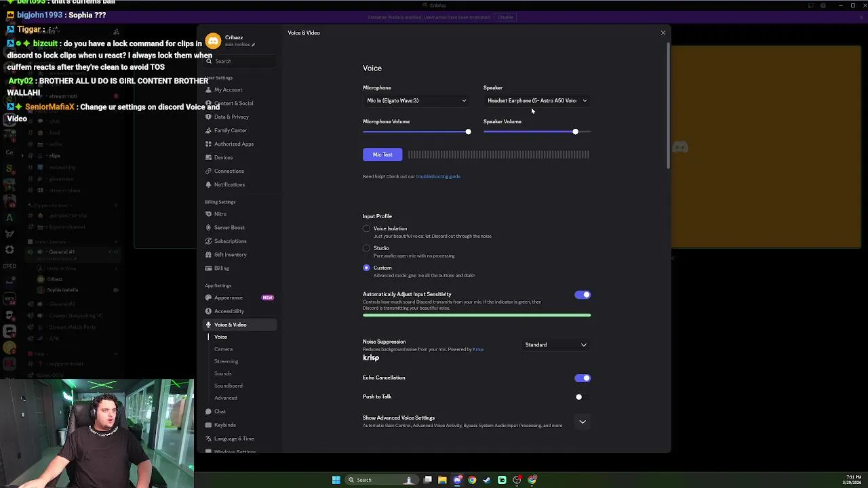This screenshot has width=868, height=488.
Task: Click the Edit Profiles pencil icon
Action: pos(253,45)
